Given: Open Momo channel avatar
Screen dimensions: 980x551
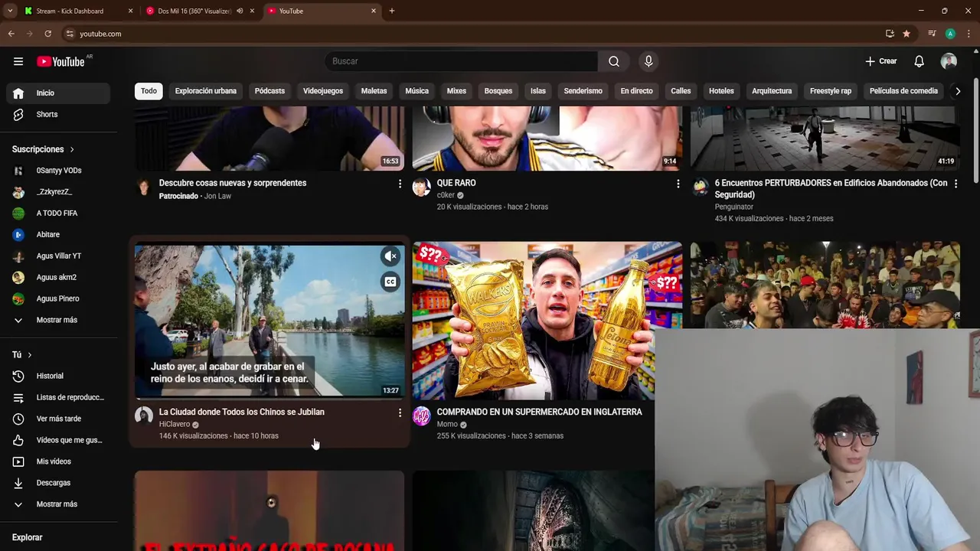Looking at the screenshot, I should pos(422,416).
